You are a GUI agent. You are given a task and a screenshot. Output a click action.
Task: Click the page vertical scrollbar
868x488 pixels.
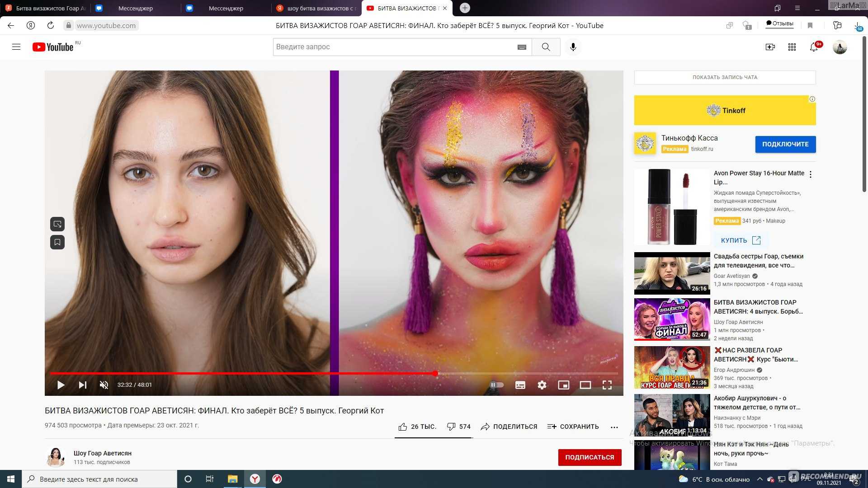pyautogui.click(x=864, y=113)
